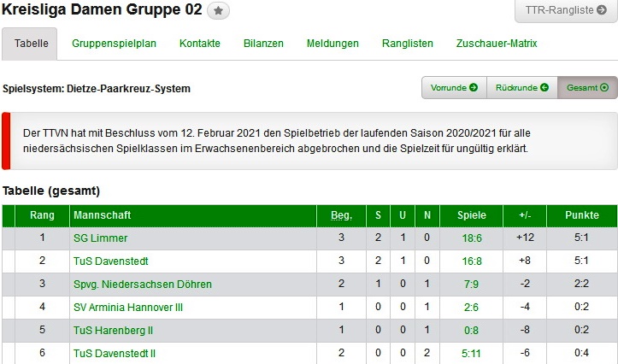The height and width of the screenshot is (364, 618).
Task: Go to the Bilanzen tab
Action: point(263,44)
